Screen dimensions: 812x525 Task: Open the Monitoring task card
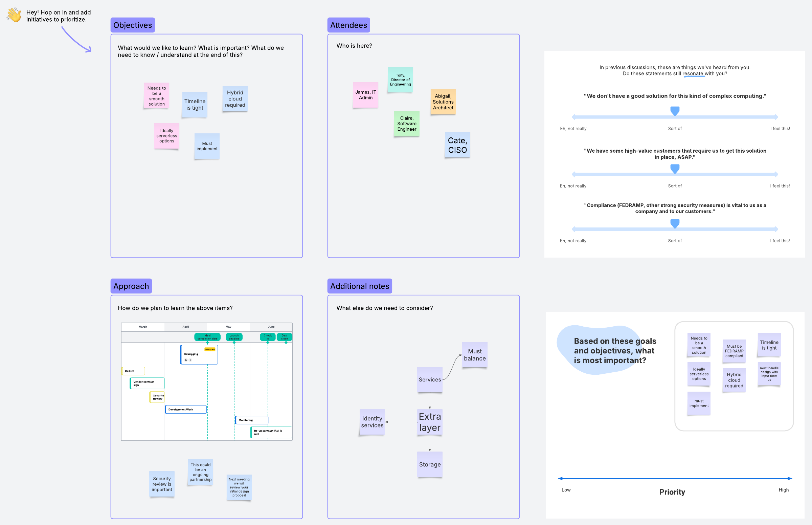click(251, 420)
